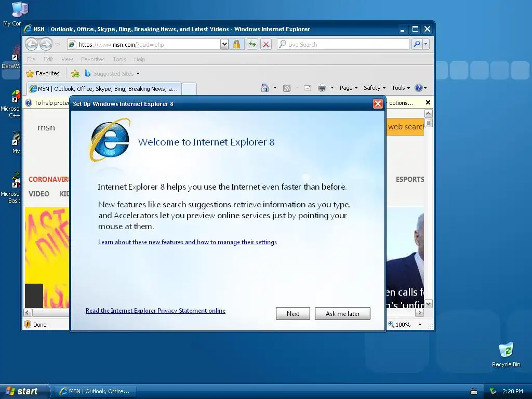
Task: Expand the zoom level dropdown arrow
Action: pyautogui.click(x=420, y=325)
